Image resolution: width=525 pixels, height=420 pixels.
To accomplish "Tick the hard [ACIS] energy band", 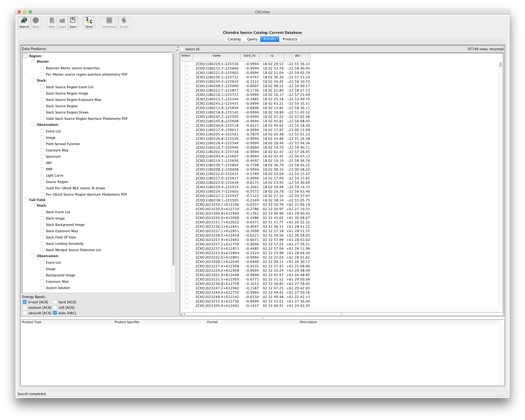I will (55, 302).
